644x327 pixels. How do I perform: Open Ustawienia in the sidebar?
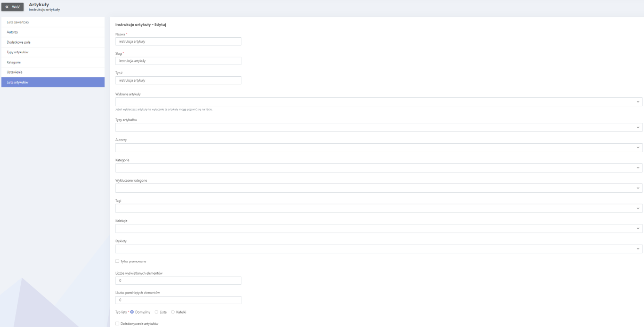click(x=53, y=72)
